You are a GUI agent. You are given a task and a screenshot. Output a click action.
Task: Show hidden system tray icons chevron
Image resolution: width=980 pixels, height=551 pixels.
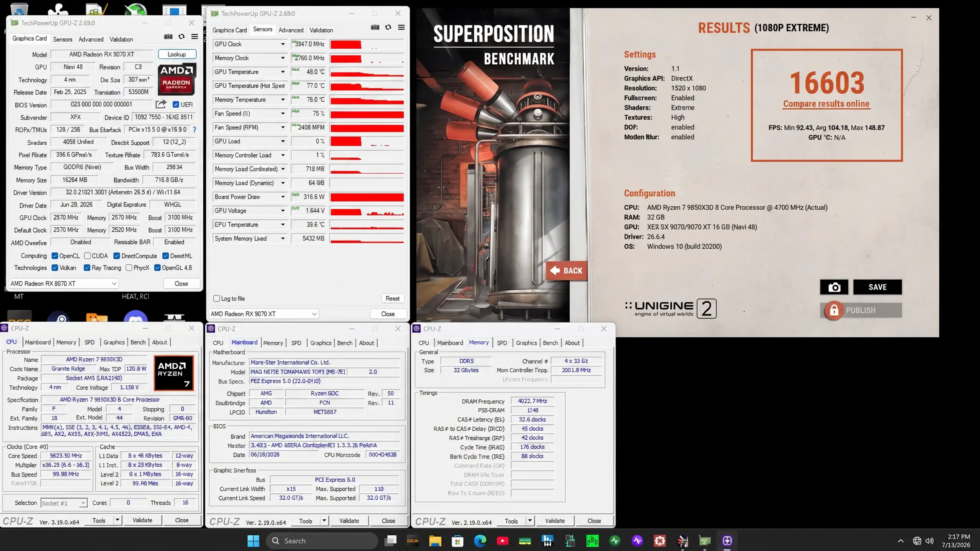(900, 541)
